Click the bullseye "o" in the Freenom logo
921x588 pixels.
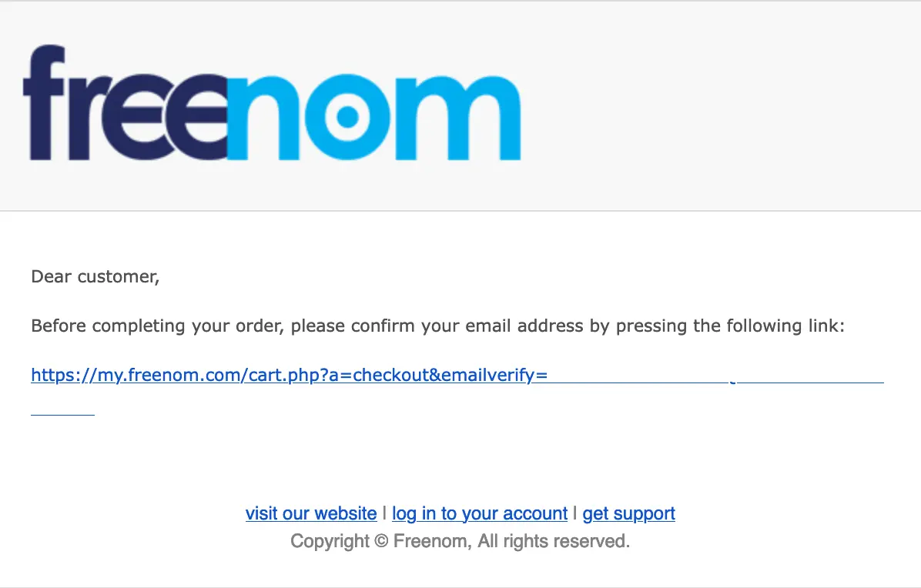(x=348, y=117)
